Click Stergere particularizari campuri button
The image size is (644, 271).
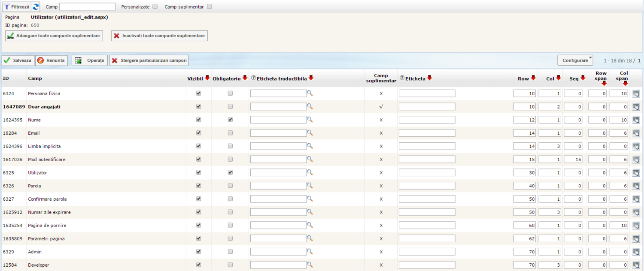point(149,60)
